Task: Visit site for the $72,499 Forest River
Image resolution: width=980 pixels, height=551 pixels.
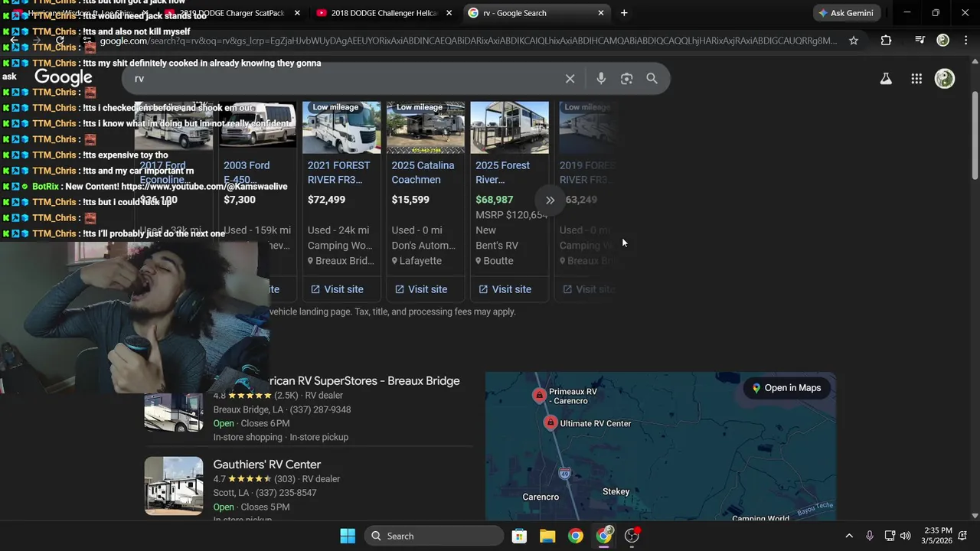Action: (337, 289)
